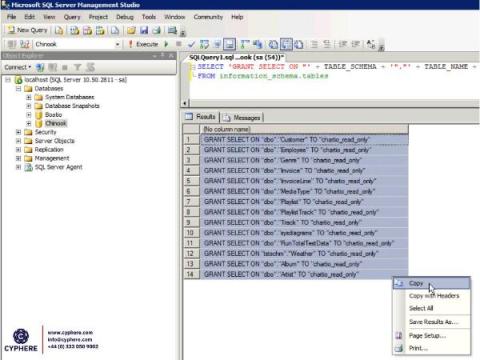Click the Include Actual Execution Plan icon
Image resolution: width=480 pixels, height=360 pixels.
245,44
